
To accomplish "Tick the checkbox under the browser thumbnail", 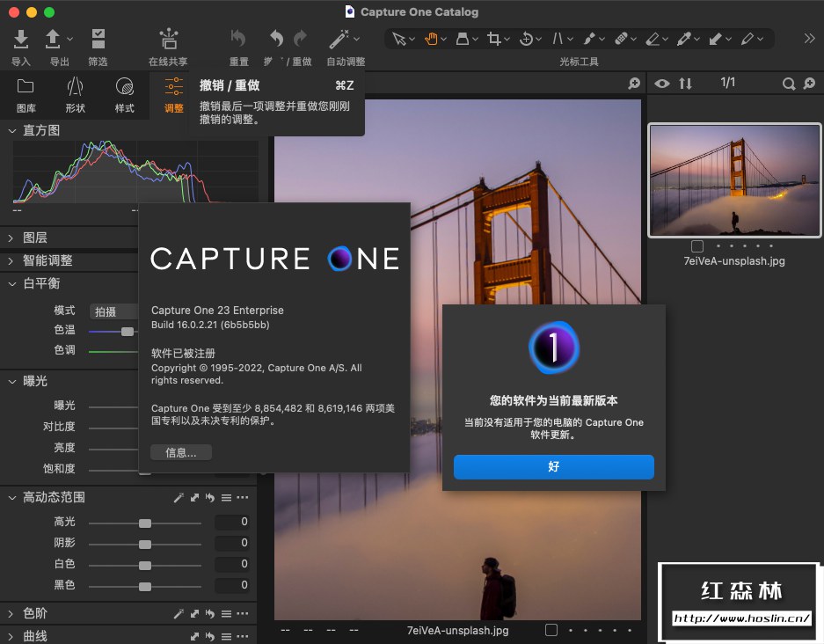I will [697, 246].
